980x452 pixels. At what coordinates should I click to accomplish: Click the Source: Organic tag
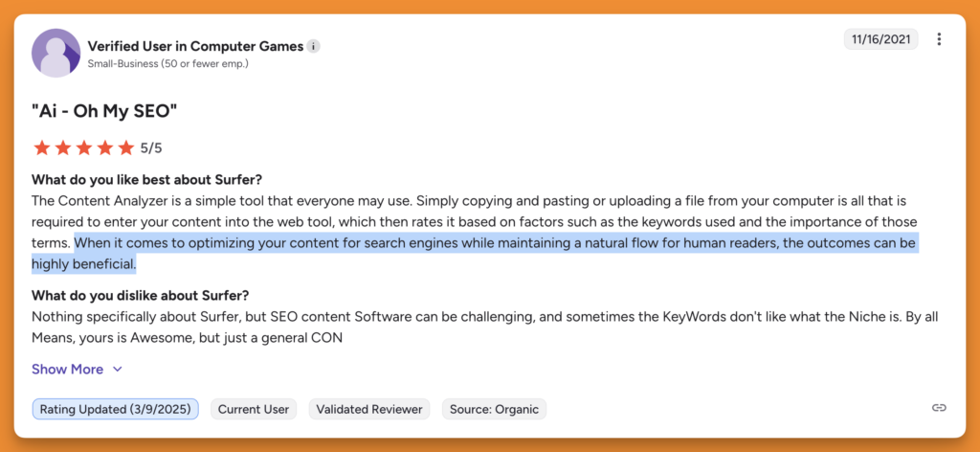pos(494,409)
